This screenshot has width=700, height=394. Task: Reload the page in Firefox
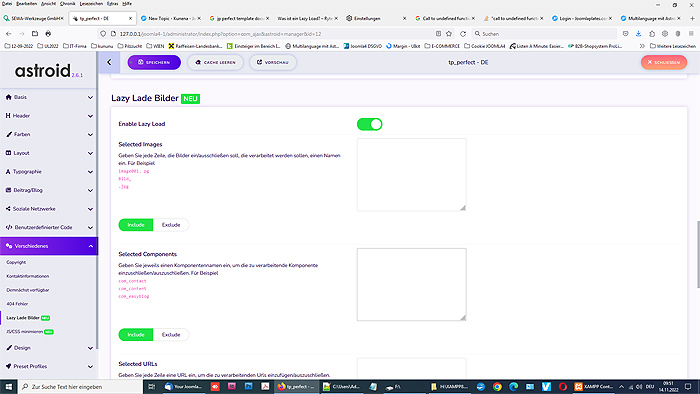click(x=463, y=33)
